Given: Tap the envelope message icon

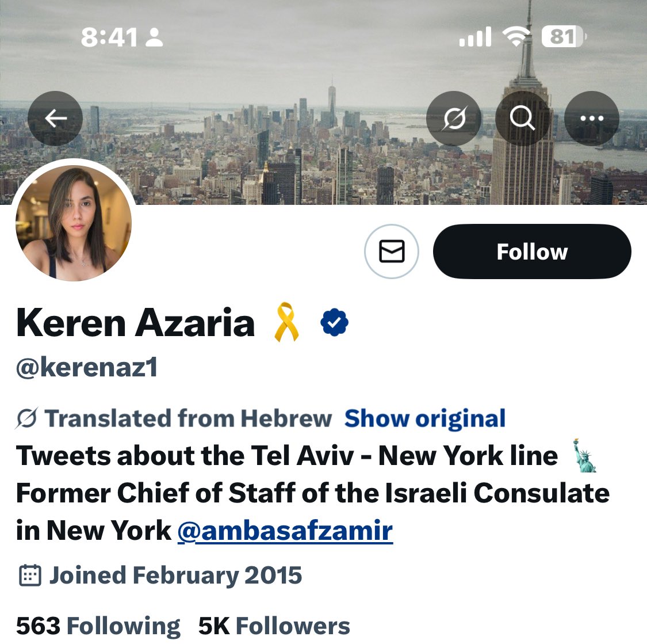Looking at the screenshot, I should [392, 251].
